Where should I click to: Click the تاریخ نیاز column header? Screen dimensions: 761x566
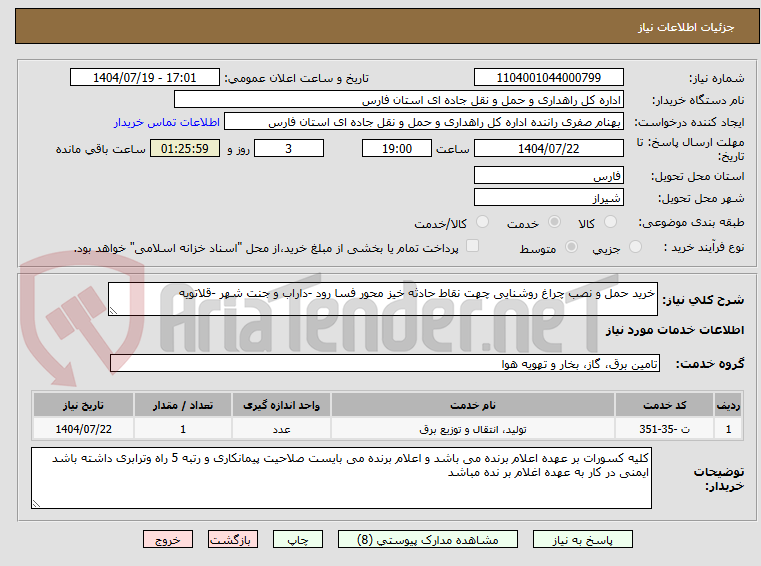coord(83,405)
